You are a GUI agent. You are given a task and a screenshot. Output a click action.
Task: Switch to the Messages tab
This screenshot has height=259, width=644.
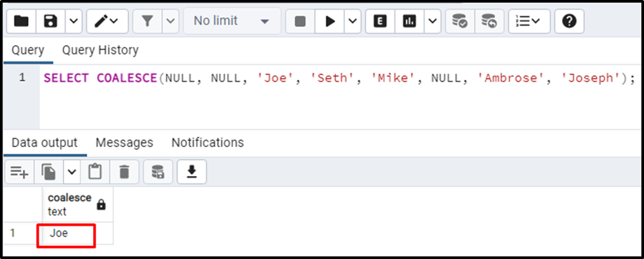click(124, 143)
